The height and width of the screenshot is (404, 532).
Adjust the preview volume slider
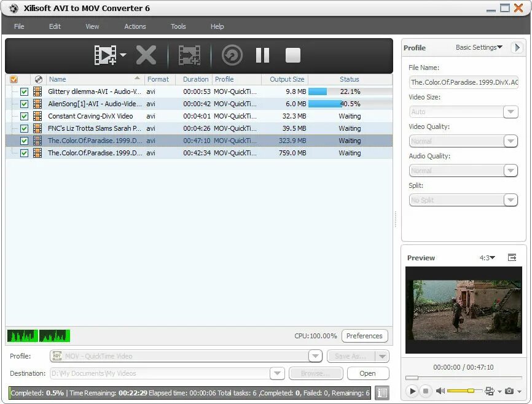[464, 391]
